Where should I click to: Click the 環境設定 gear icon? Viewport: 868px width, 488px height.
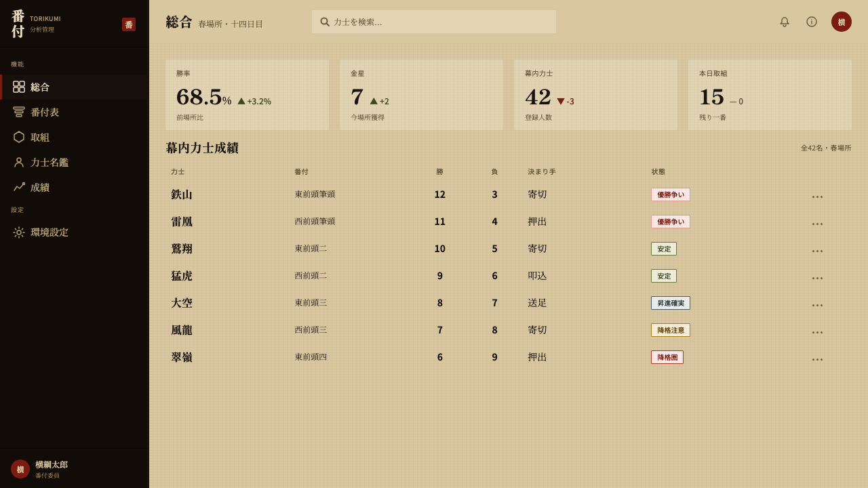click(19, 232)
